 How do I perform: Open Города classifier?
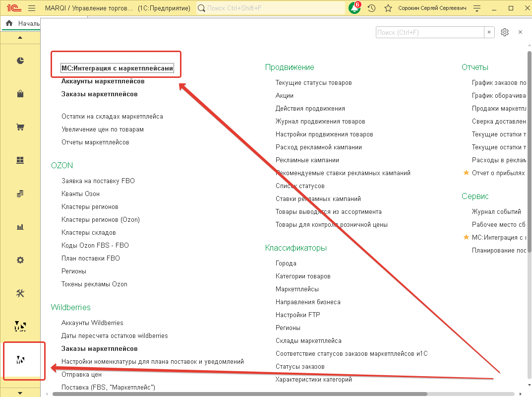pos(286,263)
